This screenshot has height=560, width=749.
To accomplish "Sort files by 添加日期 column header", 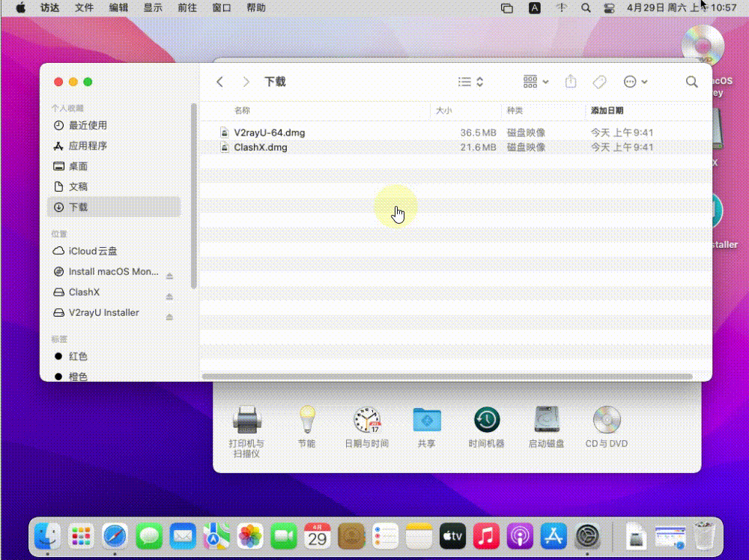I will click(607, 111).
